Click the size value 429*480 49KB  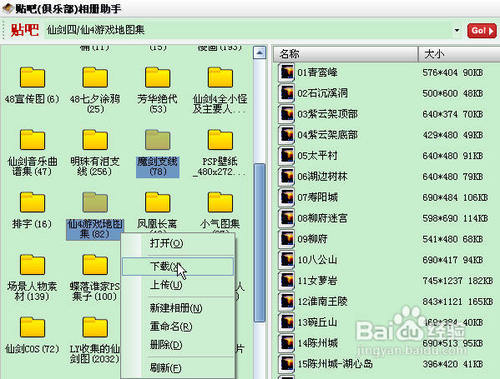(453, 135)
